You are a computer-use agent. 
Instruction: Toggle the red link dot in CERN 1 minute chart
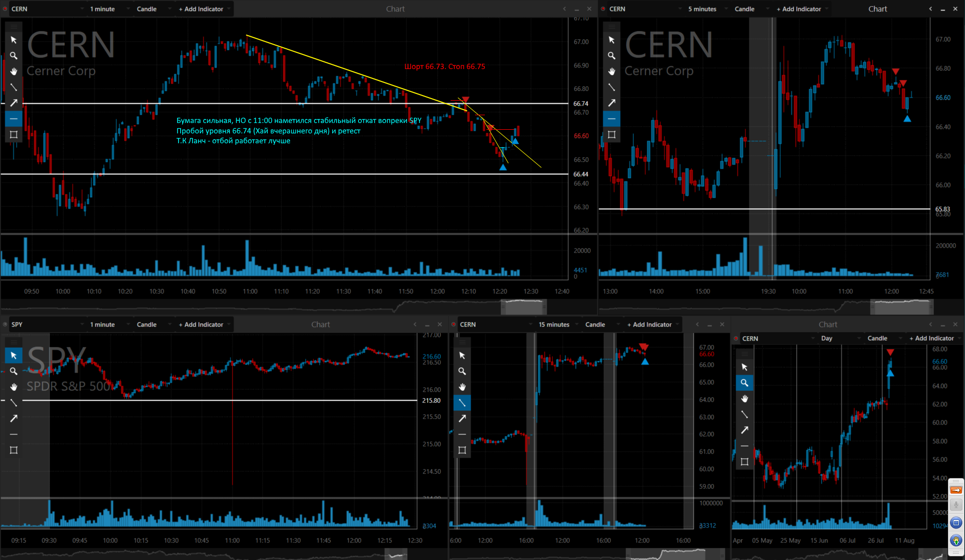click(5, 9)
